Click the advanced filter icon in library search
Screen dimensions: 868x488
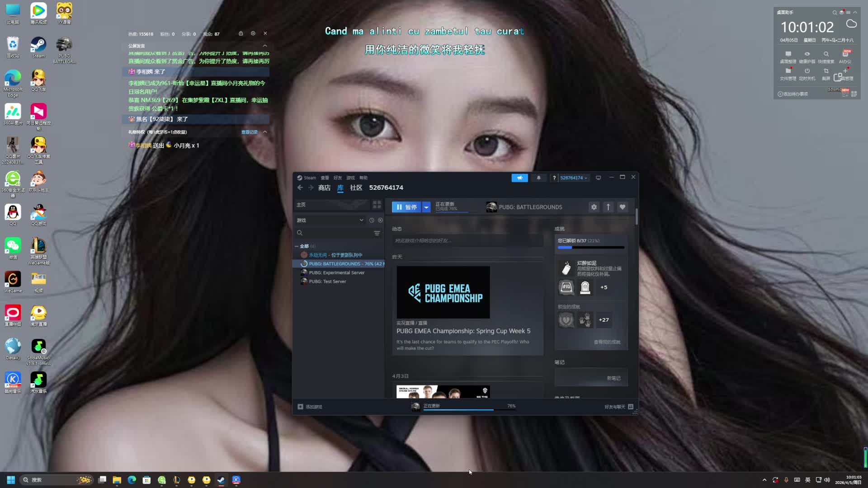tap(377, 233)
